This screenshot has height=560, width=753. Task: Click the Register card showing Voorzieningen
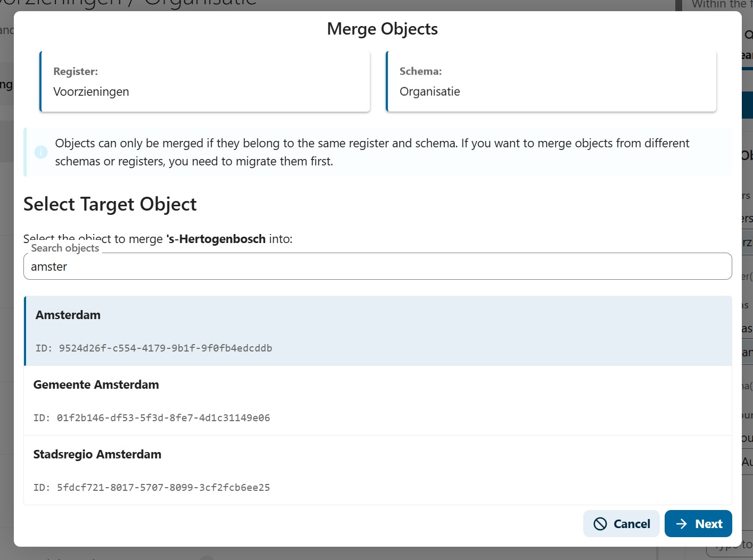(205, 81)
